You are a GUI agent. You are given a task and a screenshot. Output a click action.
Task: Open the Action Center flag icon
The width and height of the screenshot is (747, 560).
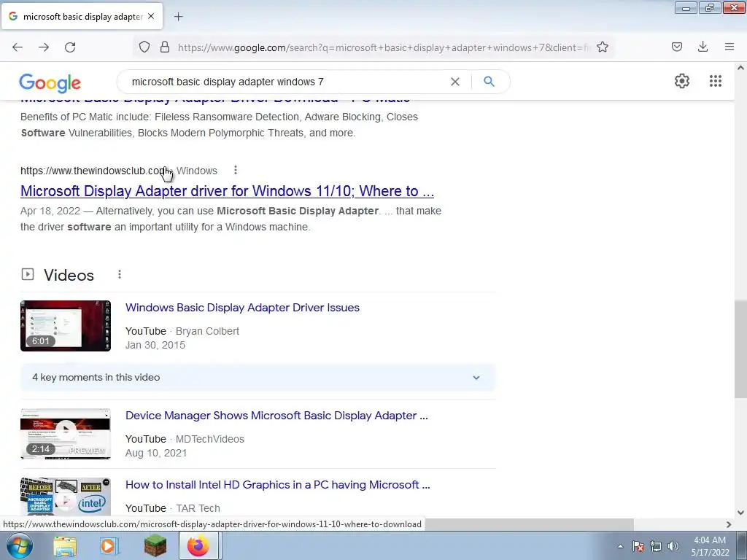[x=638, y=546]
